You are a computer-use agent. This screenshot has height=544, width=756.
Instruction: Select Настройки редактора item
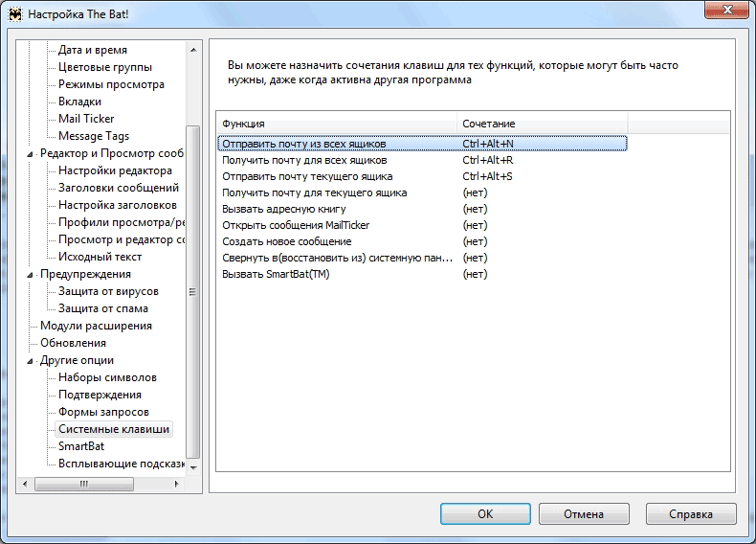point(115,170)
